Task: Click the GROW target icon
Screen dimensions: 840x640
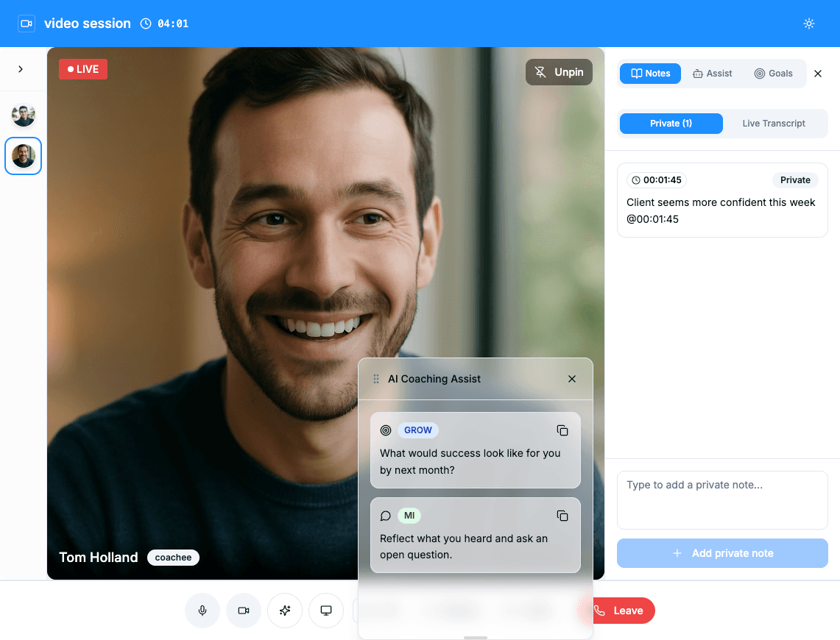Action: [x=385, y=430]
